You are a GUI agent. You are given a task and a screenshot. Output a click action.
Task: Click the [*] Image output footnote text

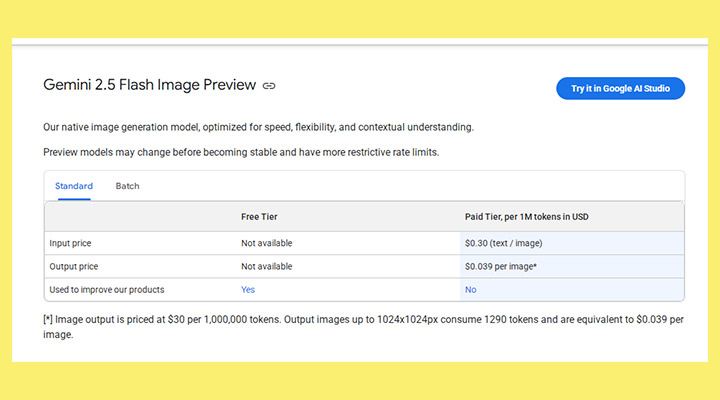point(363,327)
